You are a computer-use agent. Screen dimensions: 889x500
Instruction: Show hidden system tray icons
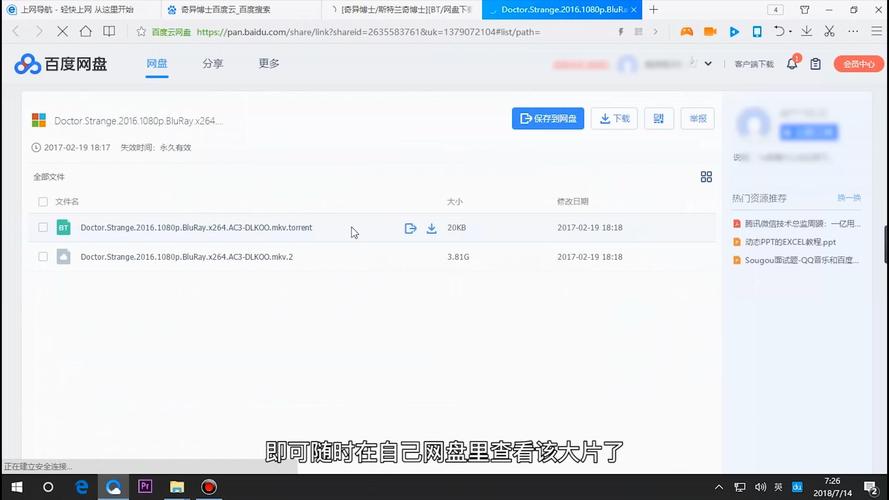[718, 487]
